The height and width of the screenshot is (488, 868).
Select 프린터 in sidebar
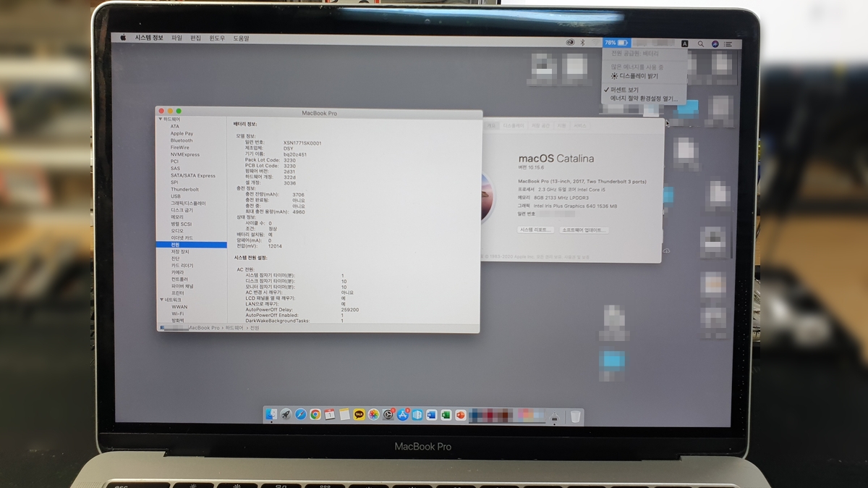177,293
